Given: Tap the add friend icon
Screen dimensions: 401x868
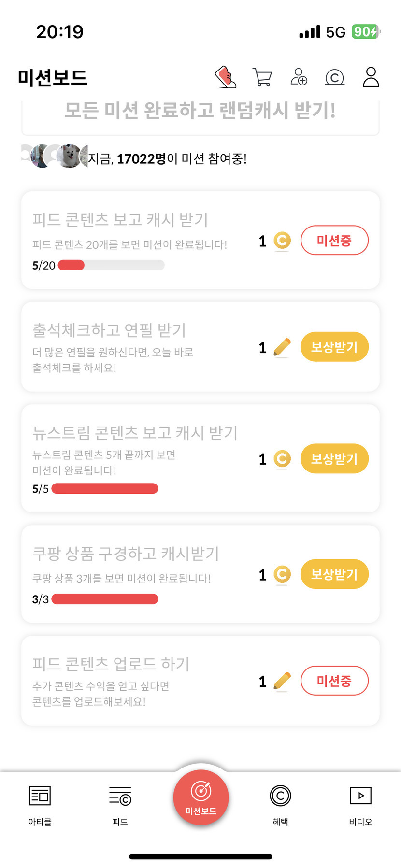Looking at the screenshot, I should click(299, 77).
